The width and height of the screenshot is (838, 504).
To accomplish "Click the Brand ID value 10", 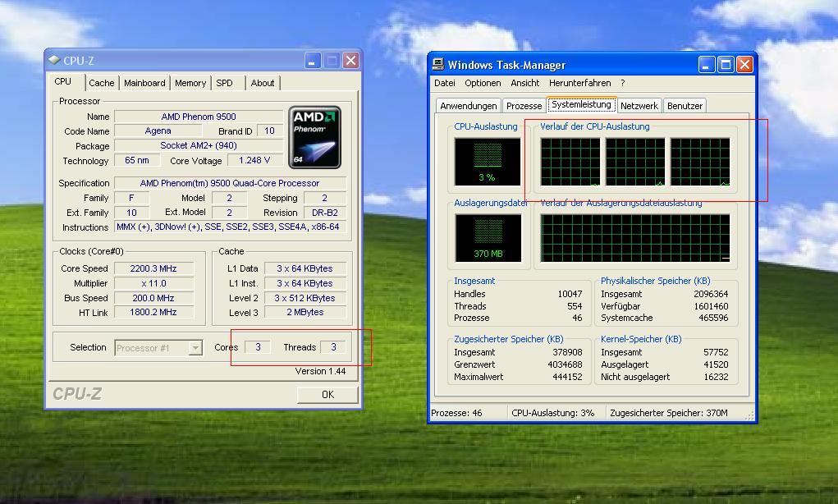I will click(x=269, y=131).
